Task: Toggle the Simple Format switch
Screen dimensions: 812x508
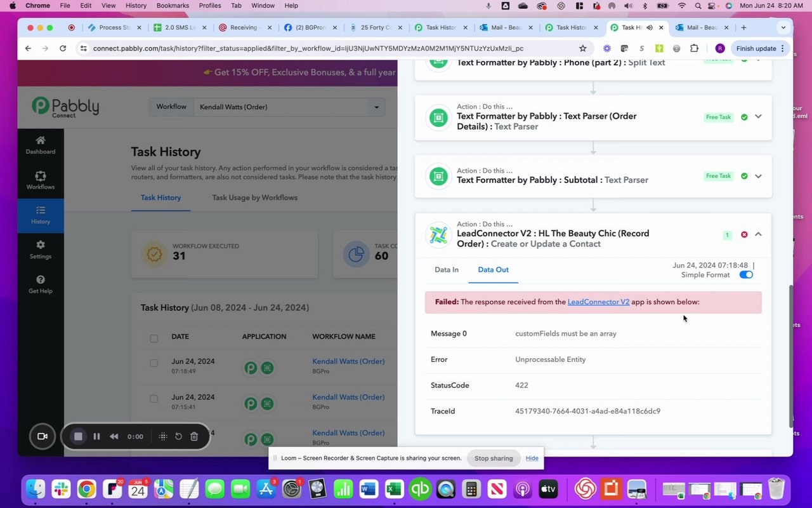Action: tap(746, 275)
